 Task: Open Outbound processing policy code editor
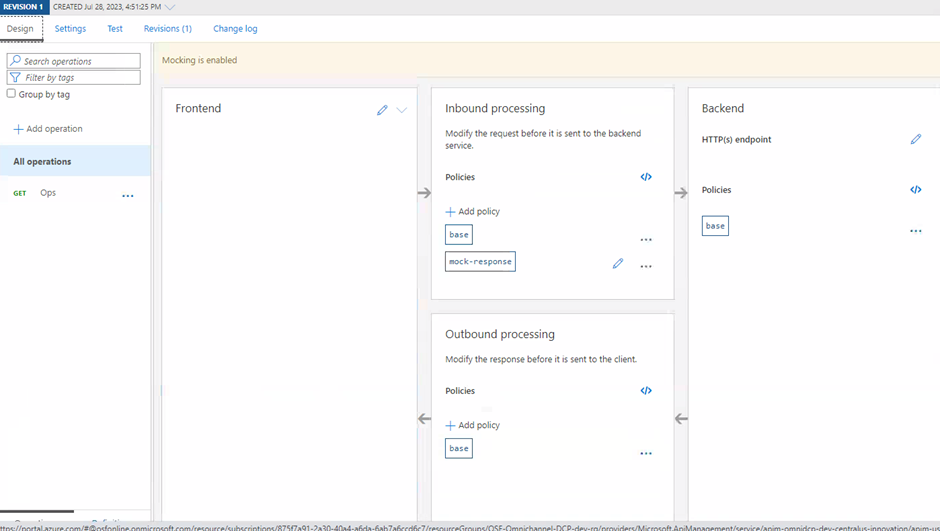click(x=646, y=391)
